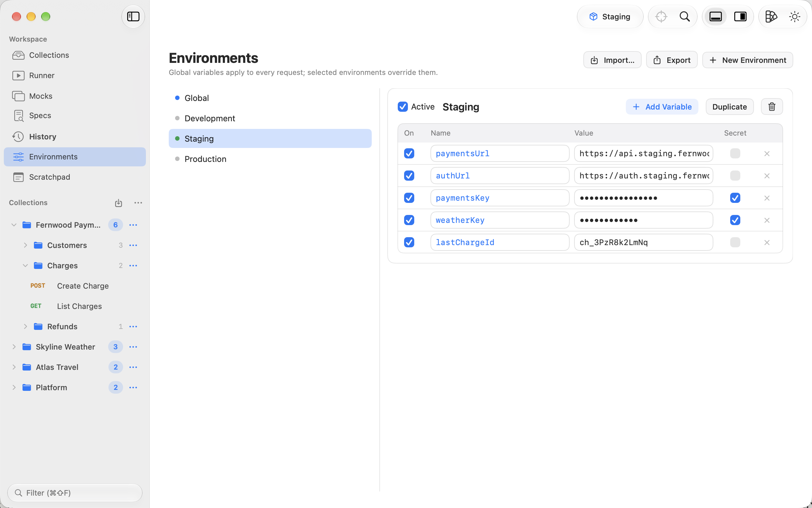
Task: Delete Staging environment with trash icon
Action: tap(772, 106)
